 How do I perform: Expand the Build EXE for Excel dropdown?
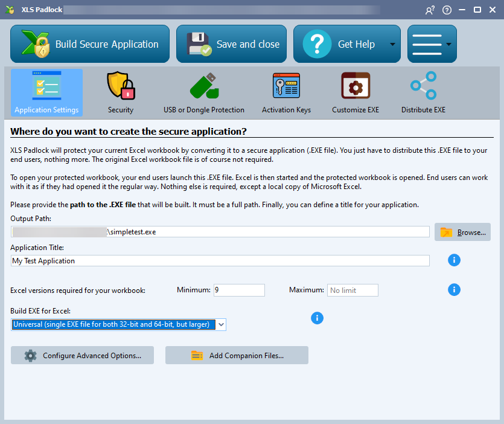221,325
